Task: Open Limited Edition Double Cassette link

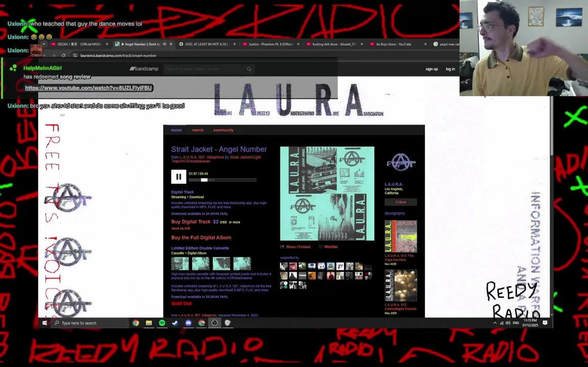Action: (200, 248)
